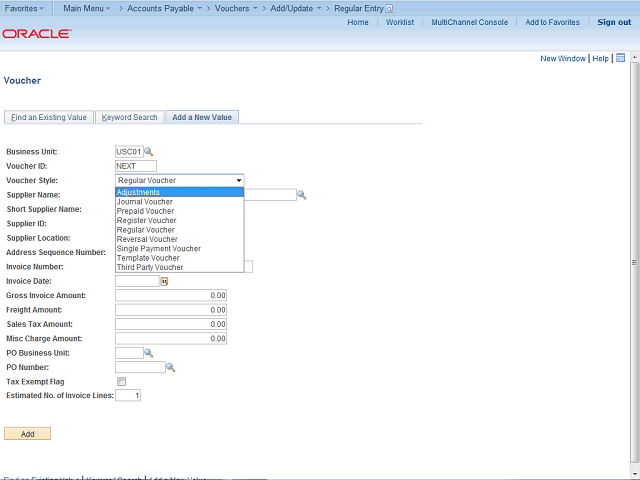Select Single Payment Voucher option
Image resolution: width=640 pixels, height=480 pixels.
pyautogui.click(x=158, y=249)
